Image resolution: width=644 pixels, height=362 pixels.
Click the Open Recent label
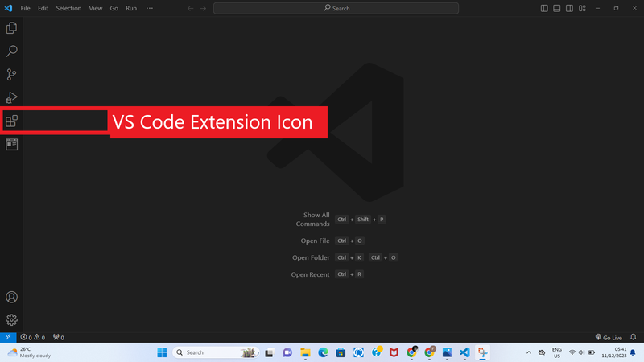(x=310, y=274)
